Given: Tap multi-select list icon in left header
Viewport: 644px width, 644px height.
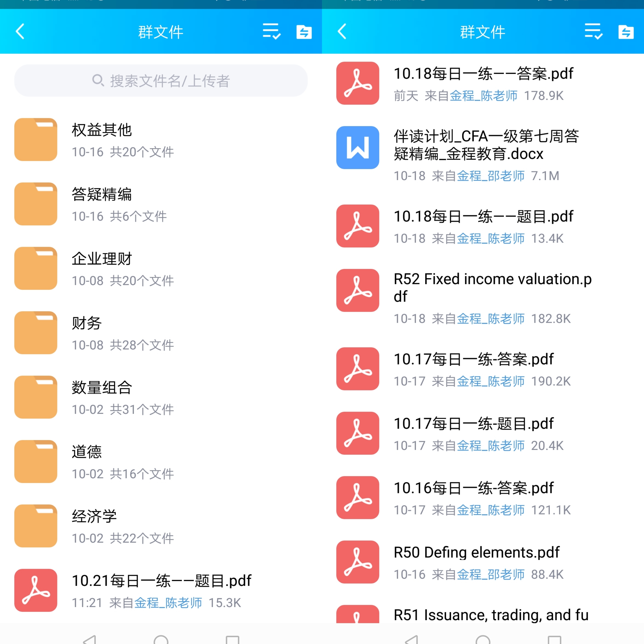Looking at the screenshot, I should click(271, 32).
